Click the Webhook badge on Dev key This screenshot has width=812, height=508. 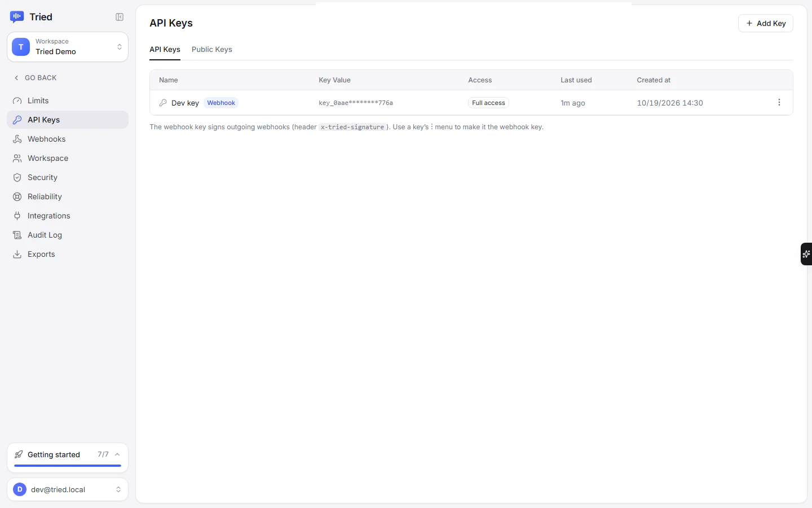(x=221, y=103)
